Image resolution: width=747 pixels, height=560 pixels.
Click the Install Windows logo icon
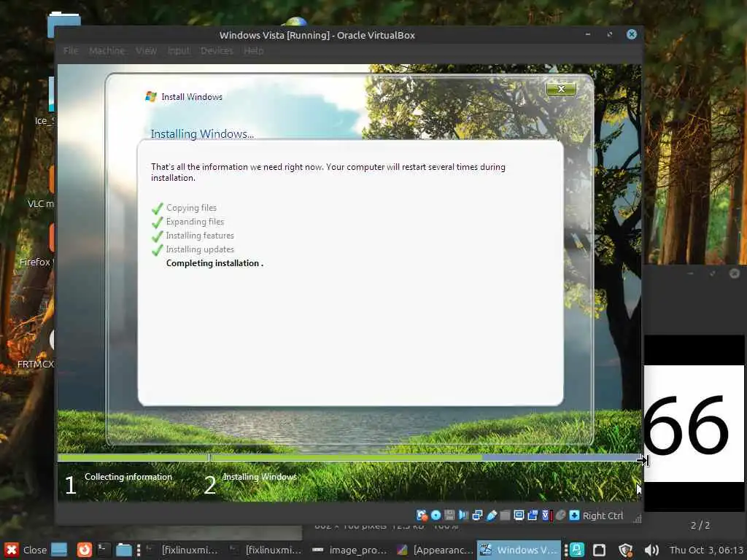pyautogui.click(x=151, y=97)
